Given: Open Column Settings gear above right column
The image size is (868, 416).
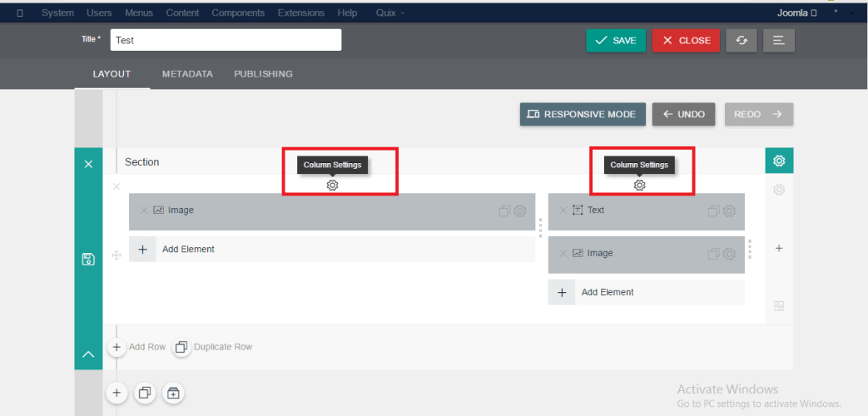Looking at the screenshot, I should [639, 186].
